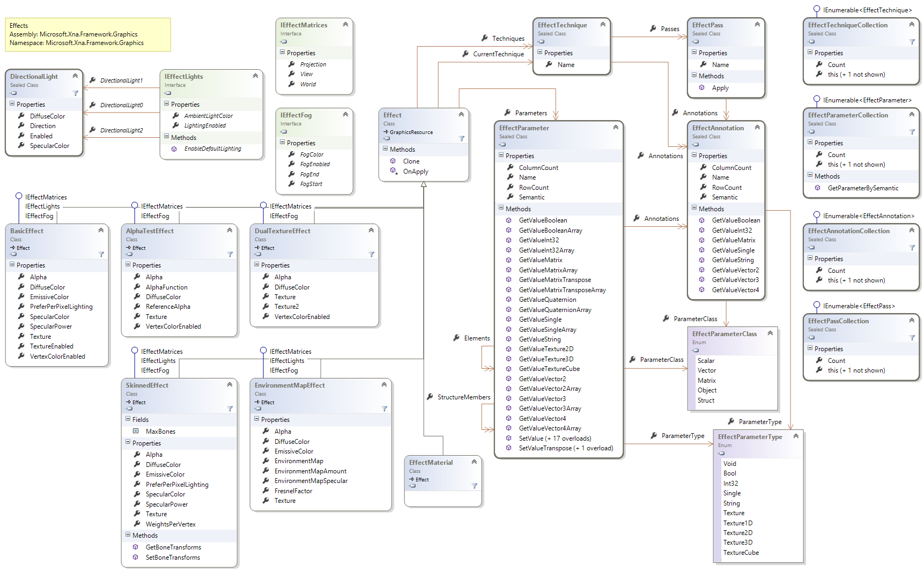Select AmbientLightColor in IEffectLights
This screenshot has height=572, width=924.
(209, 116)
